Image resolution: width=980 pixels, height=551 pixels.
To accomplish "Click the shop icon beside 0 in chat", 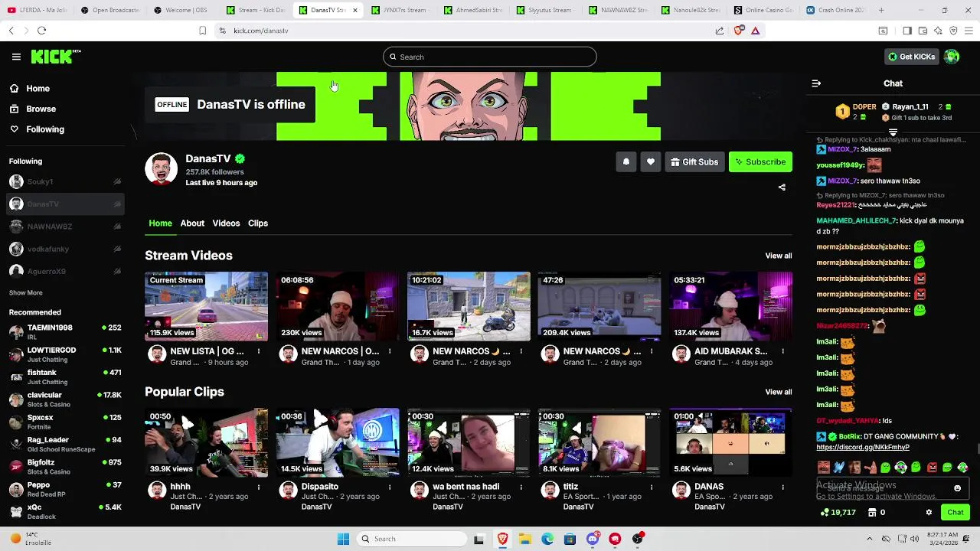I will (x=871, y=513).
